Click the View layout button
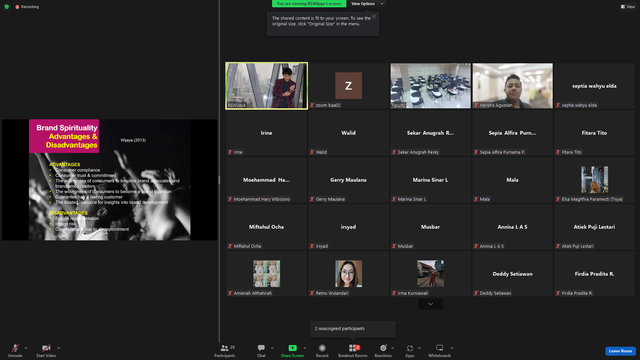640x360 pixels. [628, 7]
